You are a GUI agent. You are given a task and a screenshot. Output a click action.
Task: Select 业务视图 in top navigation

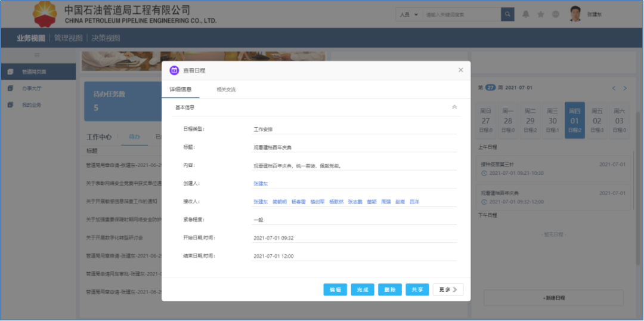(x=31, y=38)
